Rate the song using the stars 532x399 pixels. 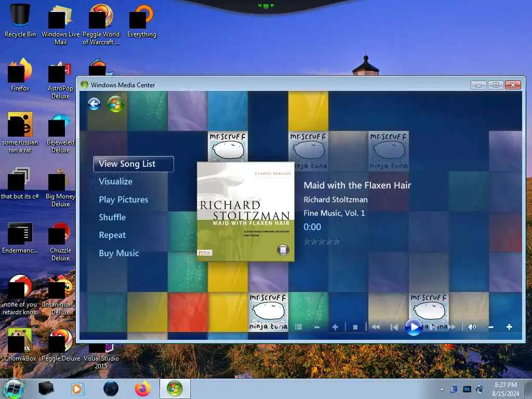click(x=321, y=242)
